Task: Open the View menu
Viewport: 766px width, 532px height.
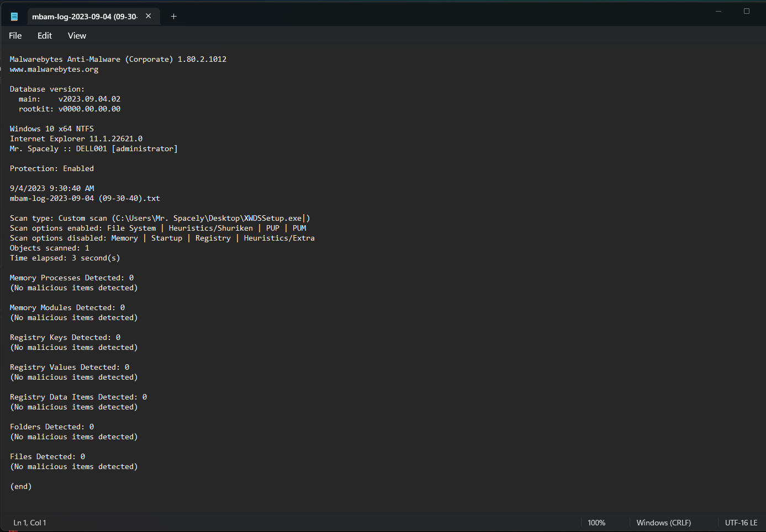Action: click(77, 35)
